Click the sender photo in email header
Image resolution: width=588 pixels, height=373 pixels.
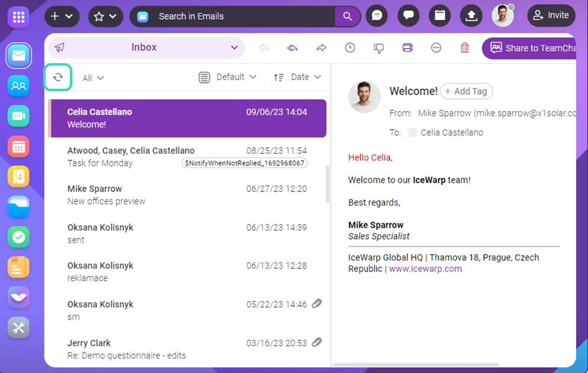click(x=364, y=97)
